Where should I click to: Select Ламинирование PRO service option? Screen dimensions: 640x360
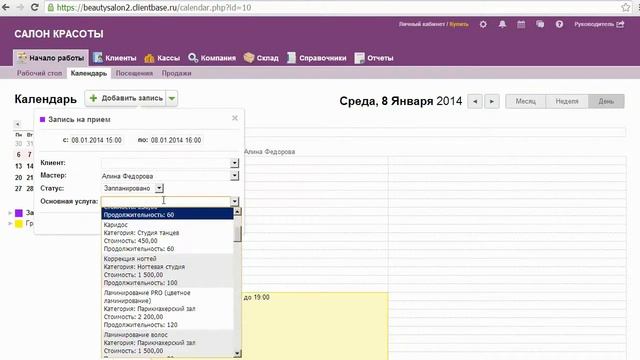click(167, 309)
